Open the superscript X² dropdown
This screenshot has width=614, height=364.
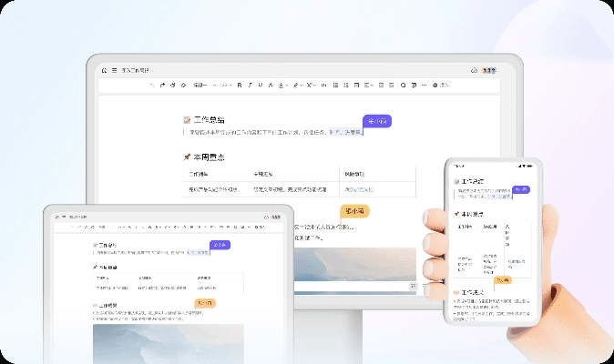pos(311,85)
